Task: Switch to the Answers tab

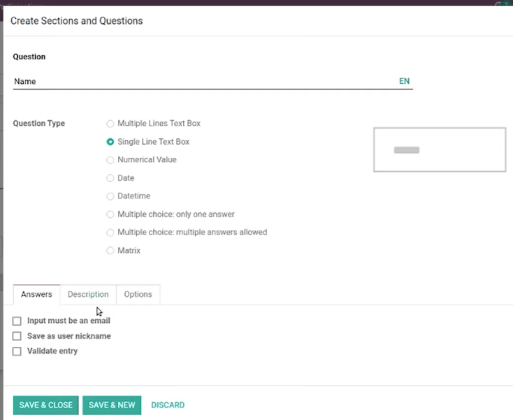Action: 36,294
